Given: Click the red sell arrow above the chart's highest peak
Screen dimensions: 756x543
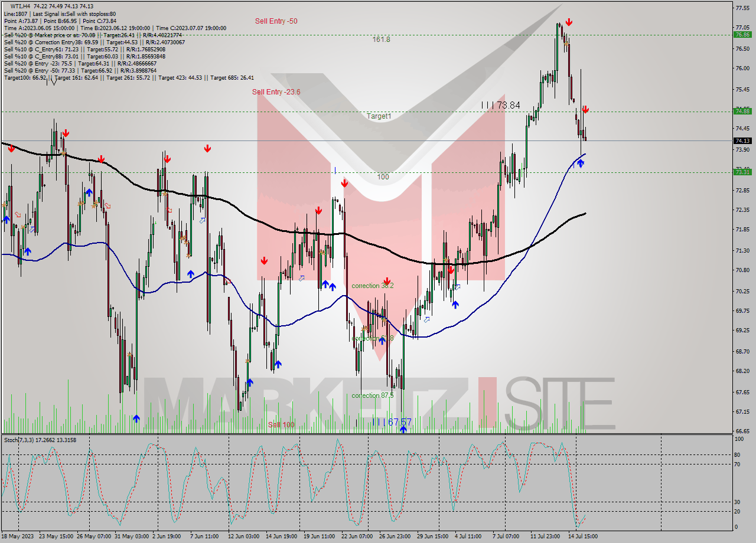Looking at the screenshot, I should pos(568,22).
